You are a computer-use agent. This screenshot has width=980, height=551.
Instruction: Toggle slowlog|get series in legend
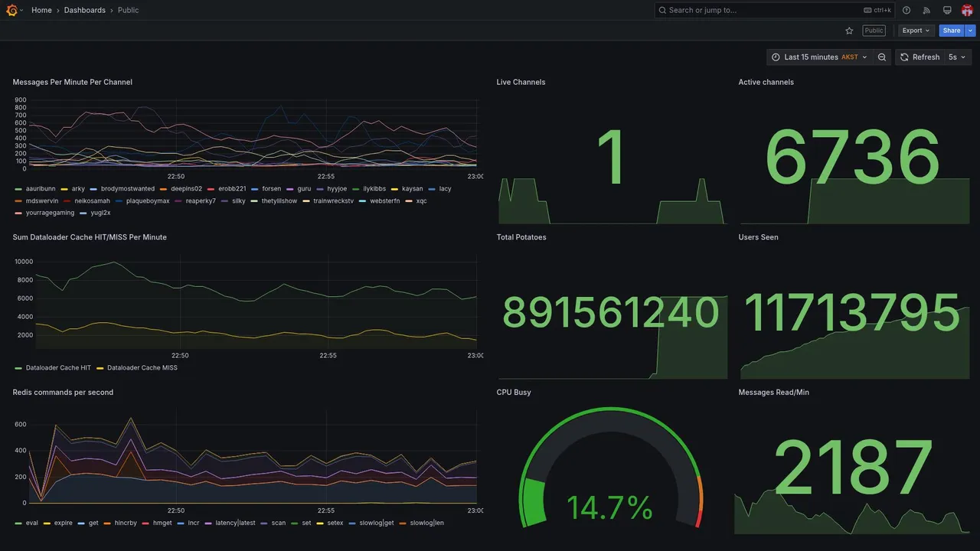(x=377, y=523)
